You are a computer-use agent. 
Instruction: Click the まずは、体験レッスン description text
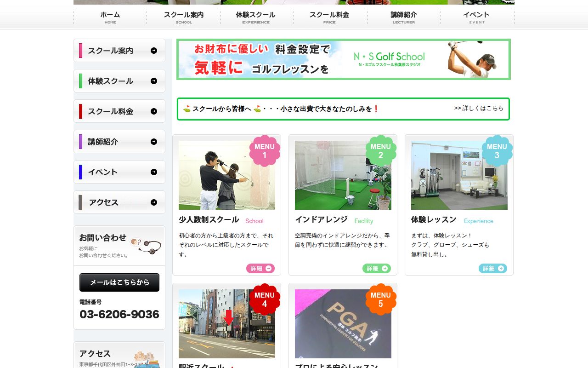450,245
